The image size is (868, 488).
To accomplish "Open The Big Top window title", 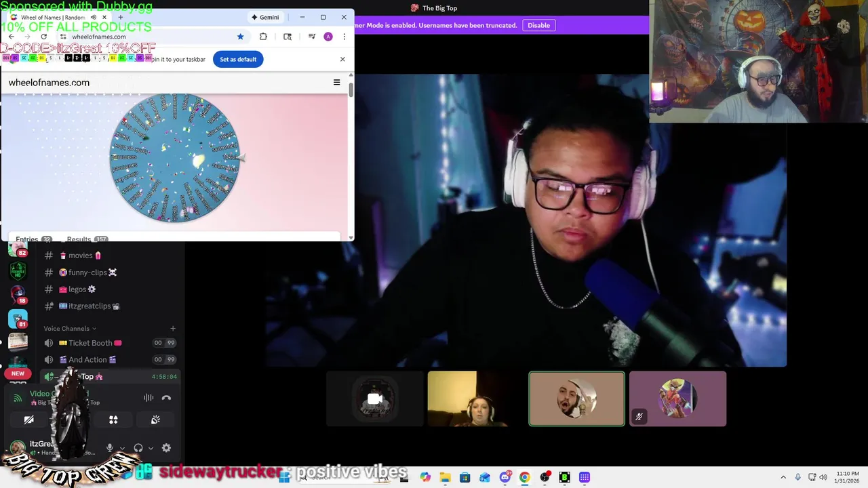I will pos(434,8).
